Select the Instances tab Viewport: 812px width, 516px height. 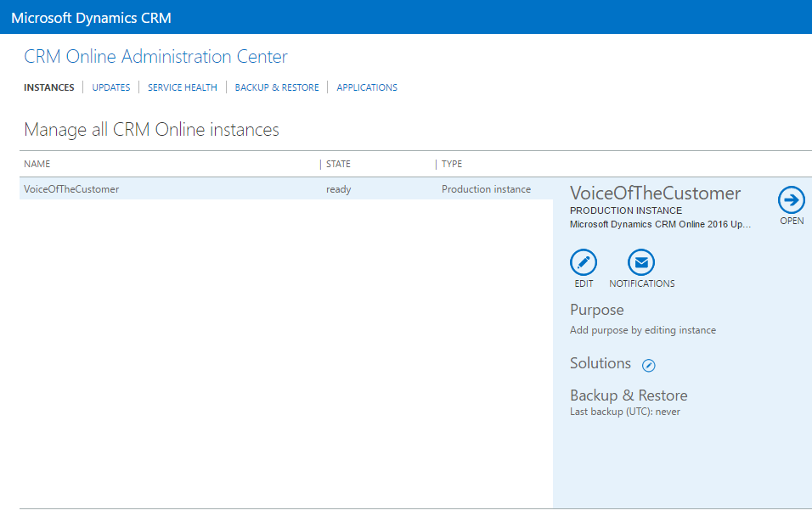(48, 87)
